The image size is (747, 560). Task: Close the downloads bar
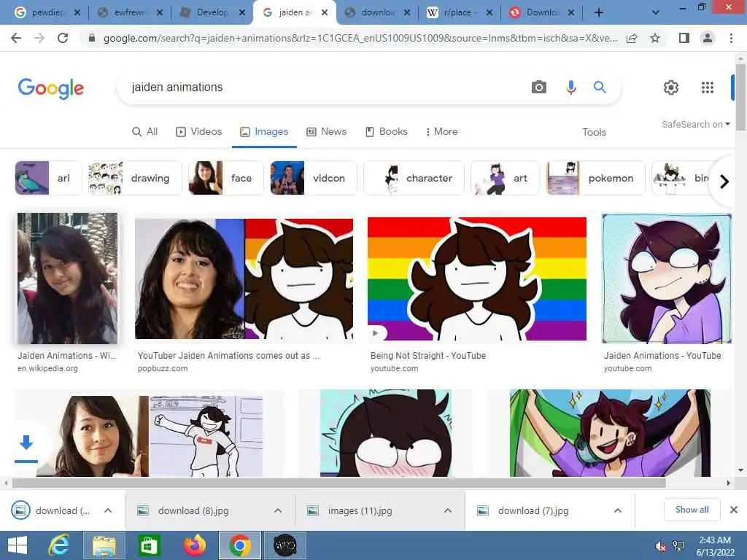click(x=734, y=510)
